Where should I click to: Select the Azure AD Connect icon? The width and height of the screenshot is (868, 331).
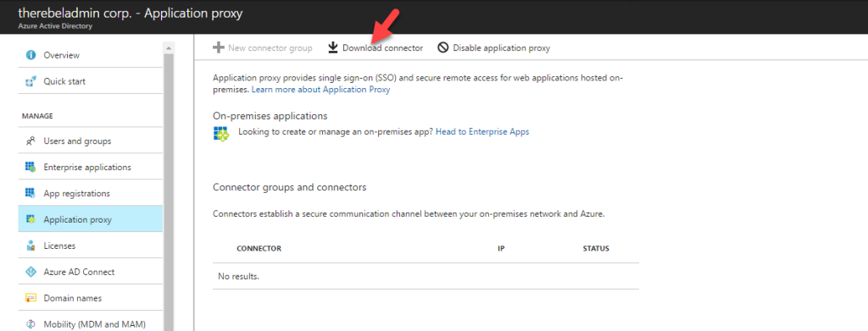click(x=31, y=272)
